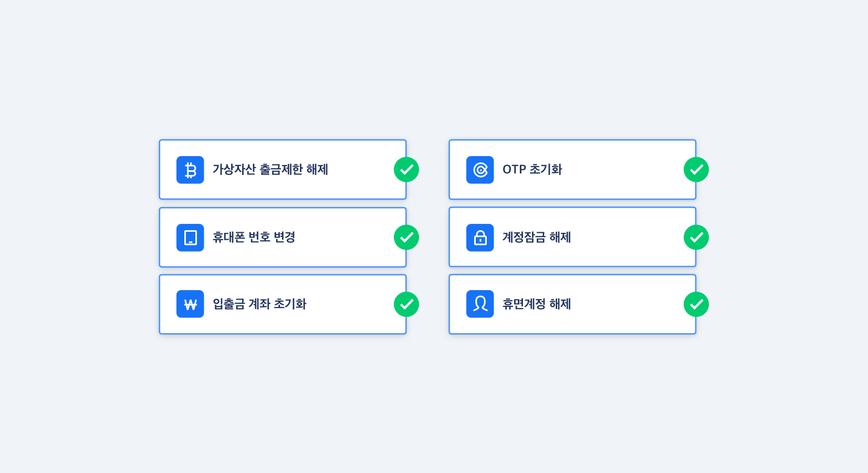Click the lock icon in the middle-right card
868x473 pixels.
click(x=480, y=237)
